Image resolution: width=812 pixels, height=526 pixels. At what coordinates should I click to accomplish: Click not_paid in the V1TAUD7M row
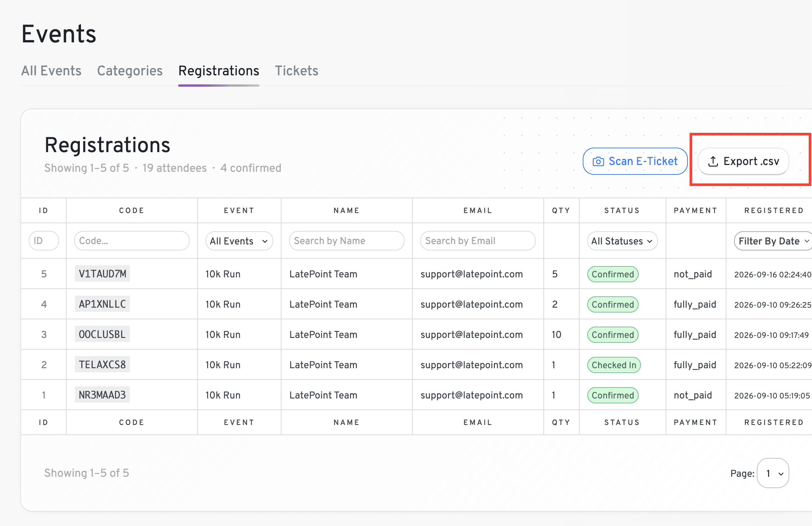[693, 274]
